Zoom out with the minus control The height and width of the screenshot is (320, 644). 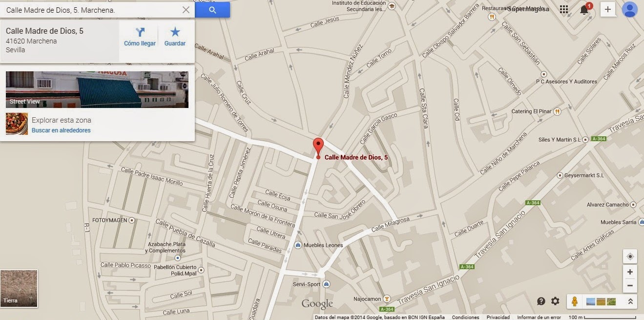pos(630,285)
